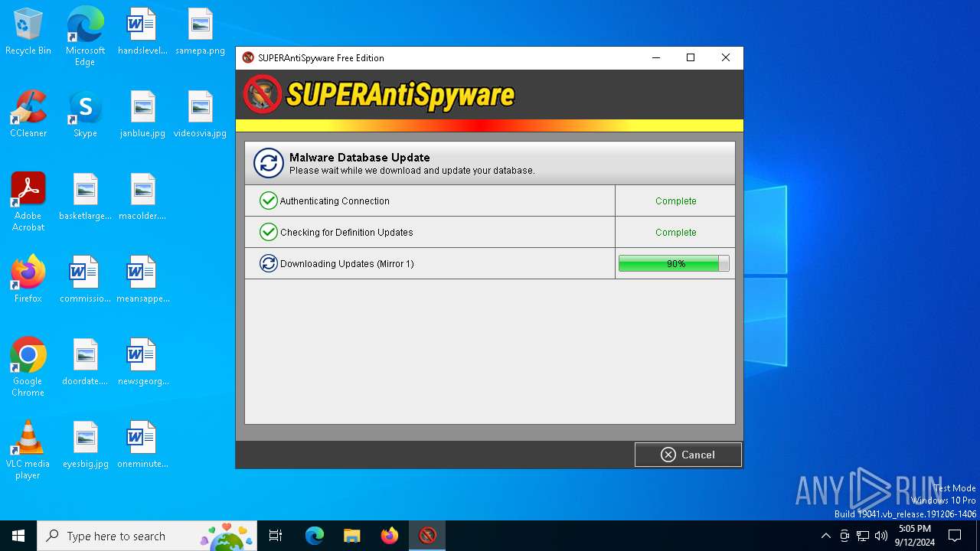Cancel the malware database update
The image size is (980, 551).
click(688, 455)
